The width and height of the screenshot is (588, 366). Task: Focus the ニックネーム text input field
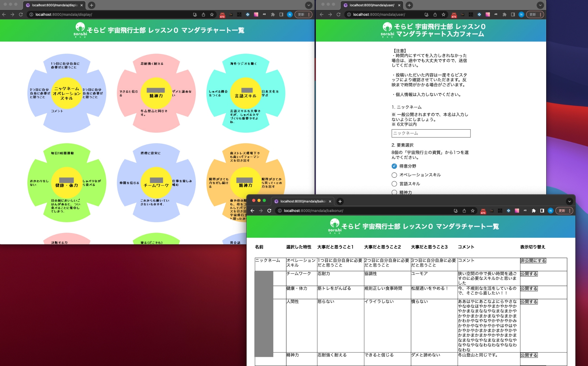coord(431,133)
